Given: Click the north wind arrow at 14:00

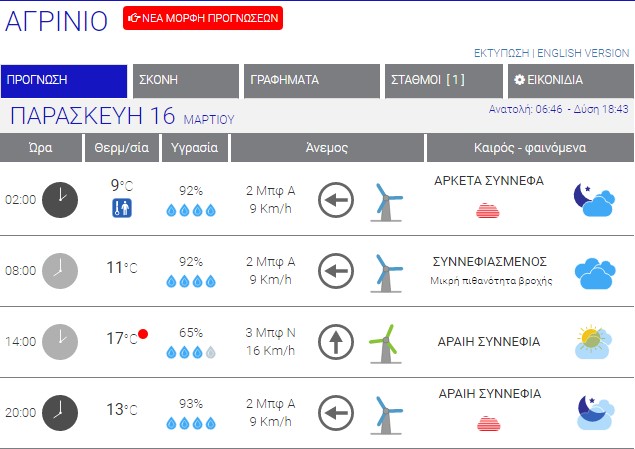Looking at the screenshot, I should (x=336, y=342).
